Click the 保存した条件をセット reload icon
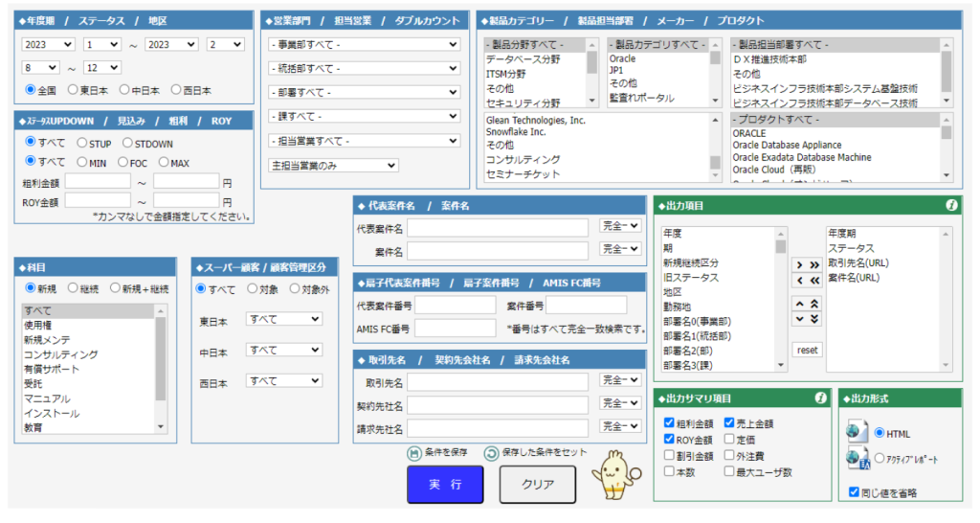Image resolution: width=980 pixels, height=523 pixels. tap(491, 454)
